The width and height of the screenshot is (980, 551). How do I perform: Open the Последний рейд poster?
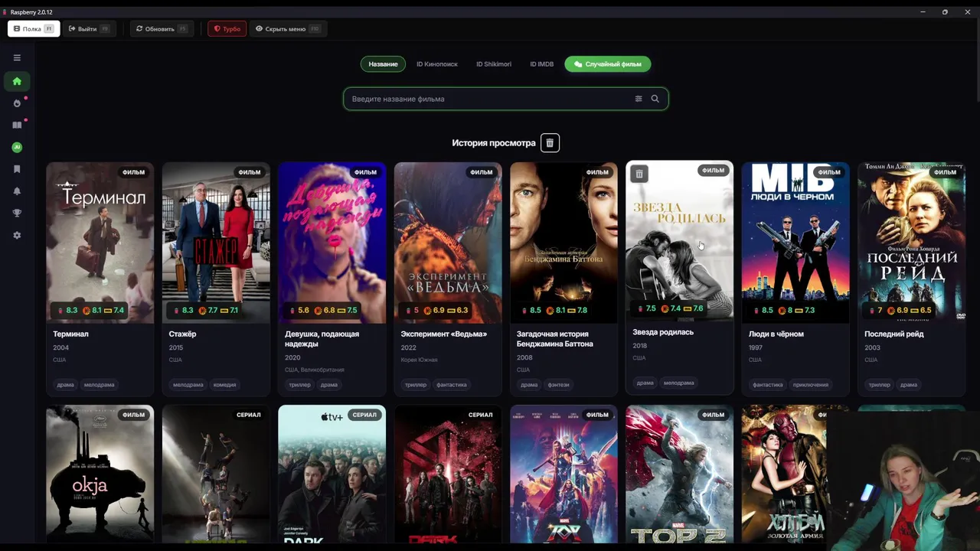tap(912, 243)
